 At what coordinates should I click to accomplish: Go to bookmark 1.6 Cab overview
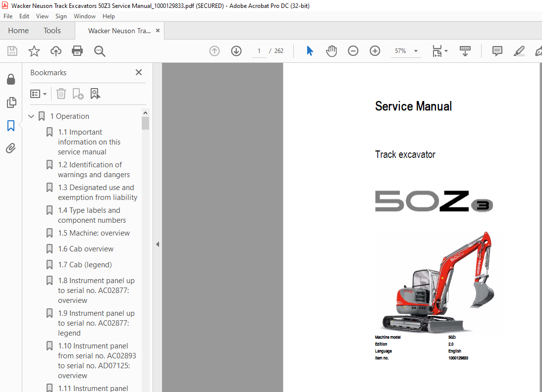[x=86, y=249]
